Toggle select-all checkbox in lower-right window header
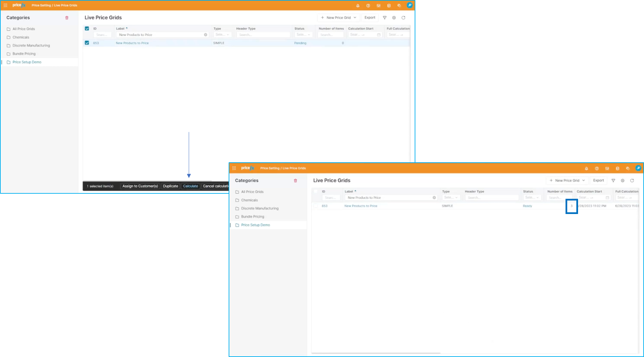This screenshot has width=644, height=357. coord(316,191)
